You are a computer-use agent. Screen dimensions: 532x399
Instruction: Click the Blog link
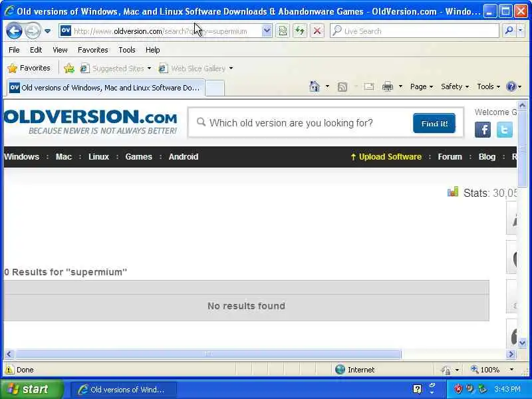tap(487, 157)
